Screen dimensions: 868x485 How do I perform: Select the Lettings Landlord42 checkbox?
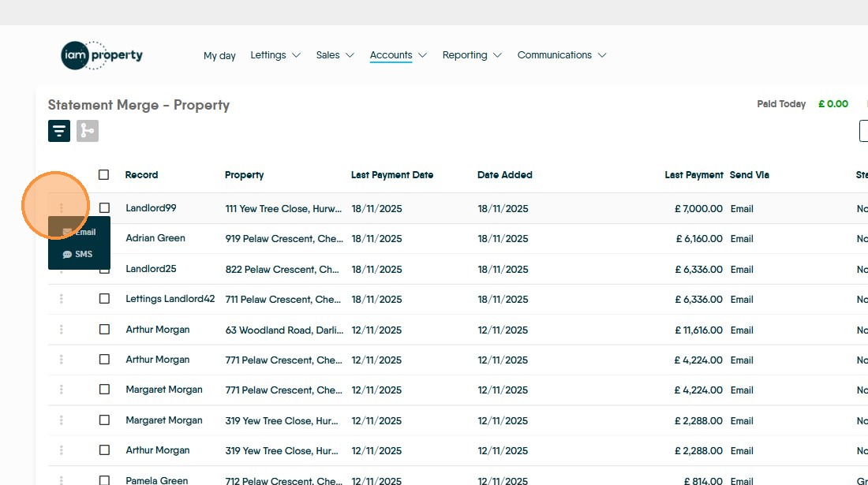[104, 299]
